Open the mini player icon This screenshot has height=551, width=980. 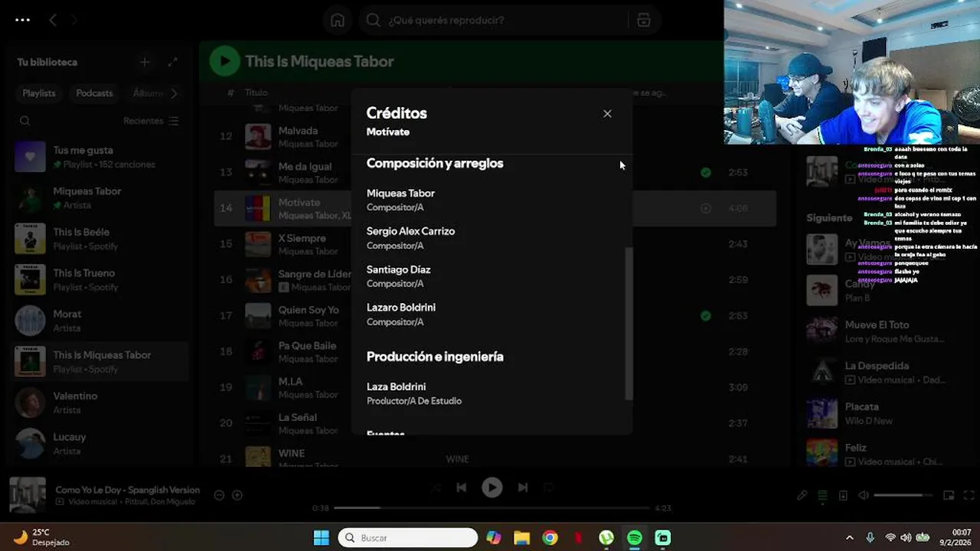tap(949, 495)
